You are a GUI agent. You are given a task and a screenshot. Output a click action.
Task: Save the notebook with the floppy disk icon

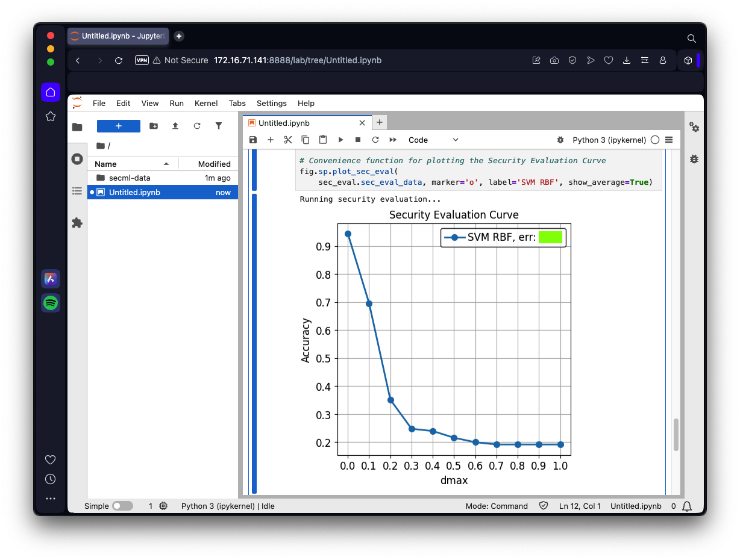pyautogui.click(x=253, y=140)
